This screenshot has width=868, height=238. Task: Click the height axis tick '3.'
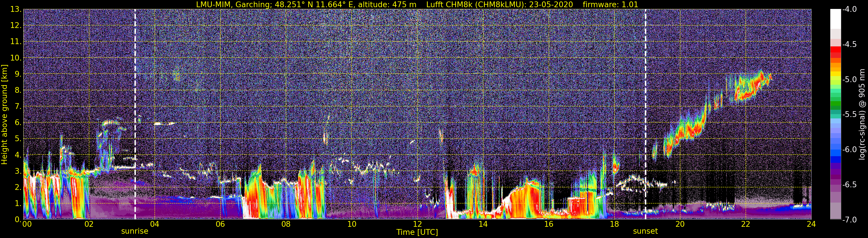18,171
